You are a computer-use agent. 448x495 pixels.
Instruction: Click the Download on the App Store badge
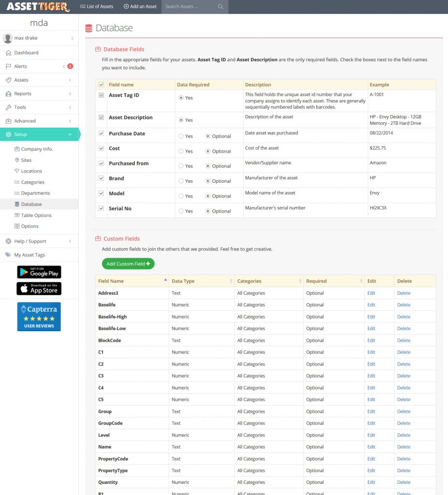pyautogui.click(x=39, y=289)
